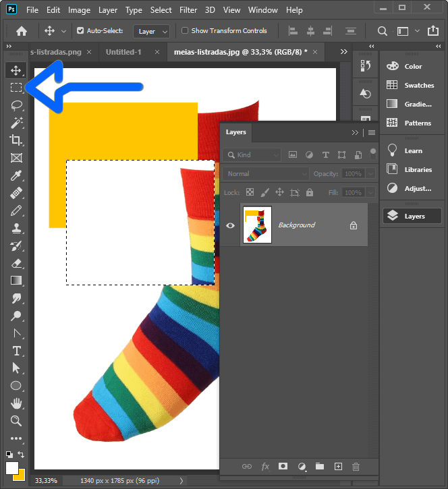Toggle lock image pixels brush icon

coord(265,192)
